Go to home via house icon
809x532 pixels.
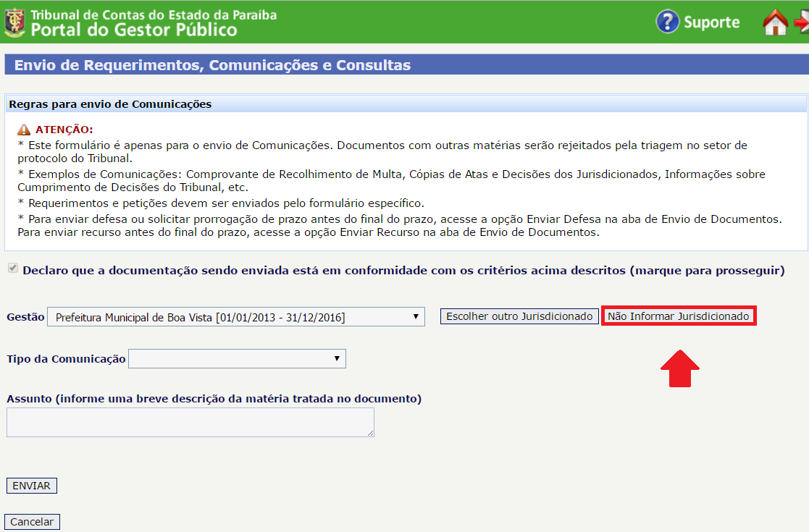[x=775, y=22]
